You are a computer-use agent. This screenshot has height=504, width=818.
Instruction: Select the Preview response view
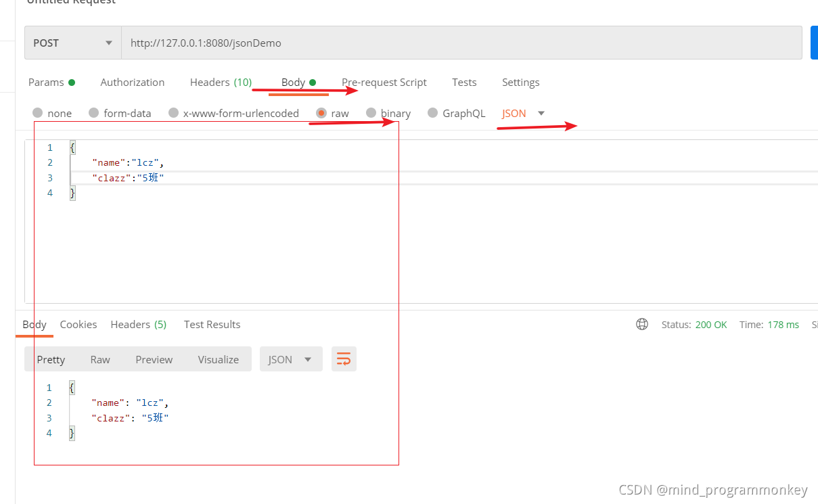pos(154,359)
